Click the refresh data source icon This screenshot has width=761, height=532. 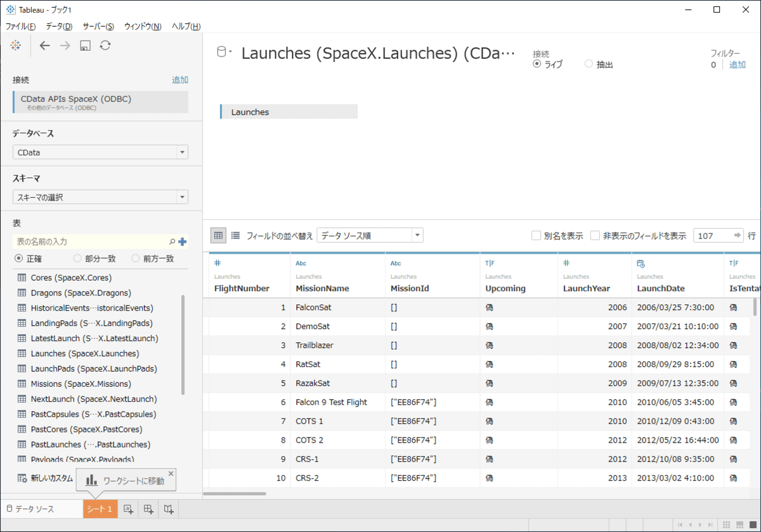point(105,45)
